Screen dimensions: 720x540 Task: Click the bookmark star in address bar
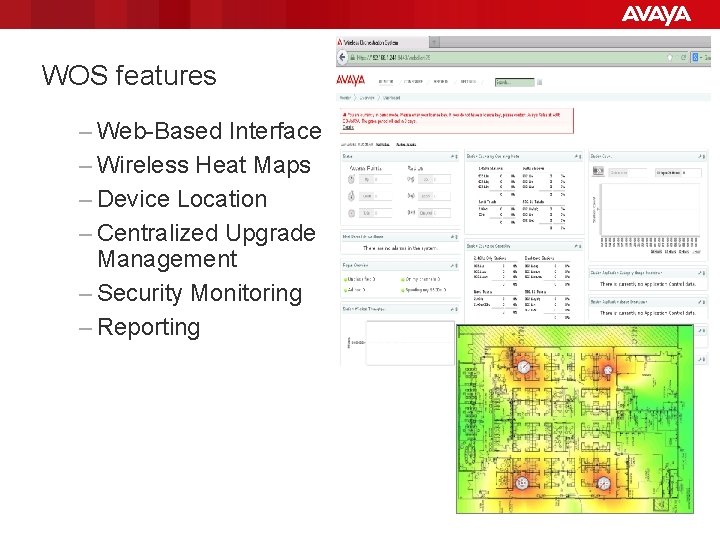(x=669, y=57)
